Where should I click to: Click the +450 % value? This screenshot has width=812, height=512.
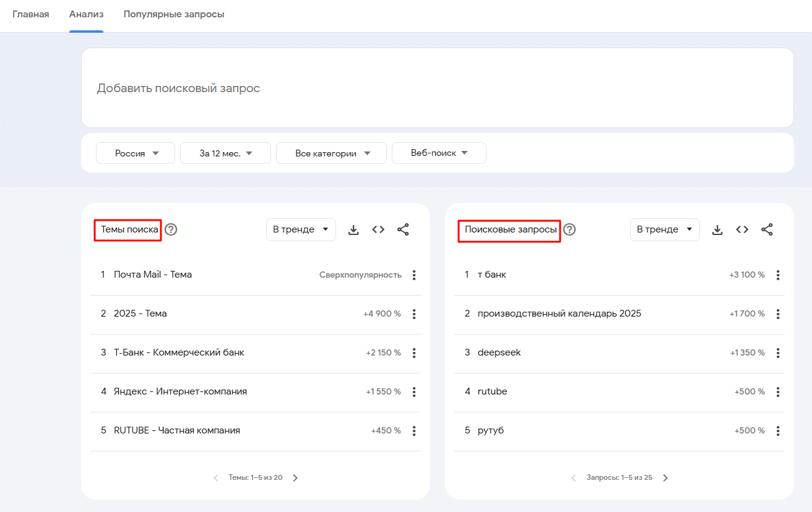tap(386, 430)
